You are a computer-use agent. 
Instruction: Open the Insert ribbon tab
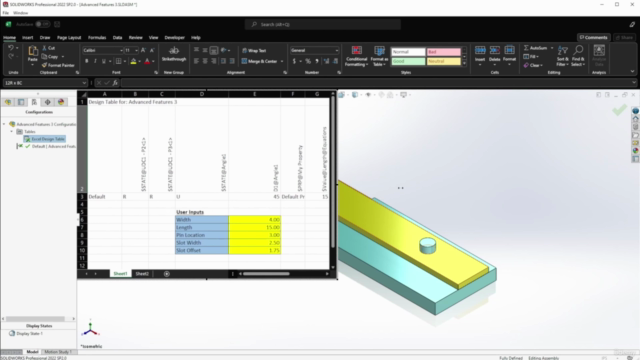[27, 38]
